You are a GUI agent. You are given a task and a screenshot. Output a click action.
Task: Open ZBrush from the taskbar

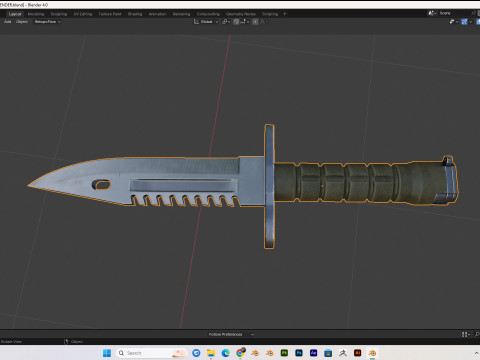click(343, 353)
